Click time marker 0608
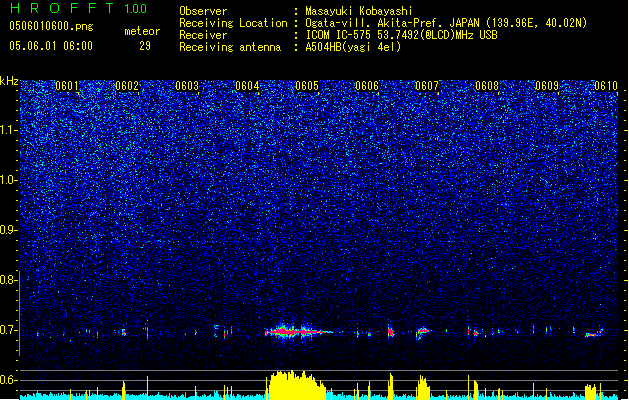 pos(487,86)
